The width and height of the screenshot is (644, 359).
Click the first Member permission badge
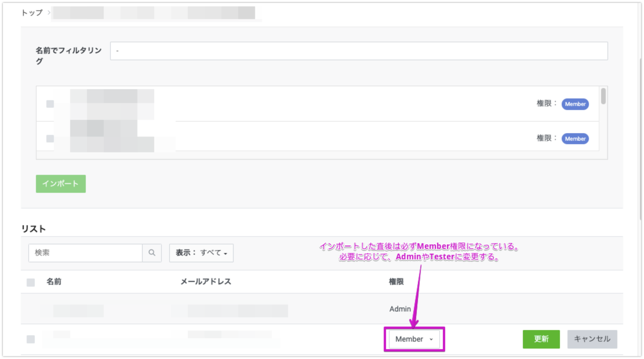click(x=575, y=104)
